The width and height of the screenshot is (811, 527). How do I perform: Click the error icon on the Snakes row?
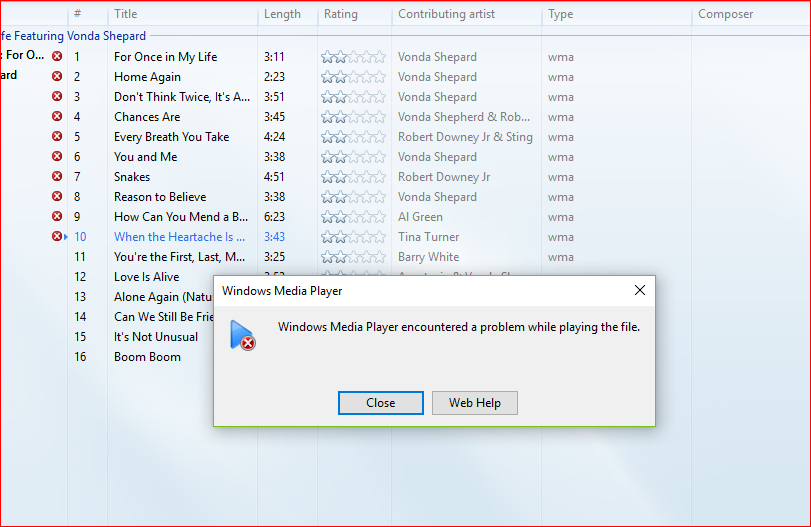click(x=57, y=176)
